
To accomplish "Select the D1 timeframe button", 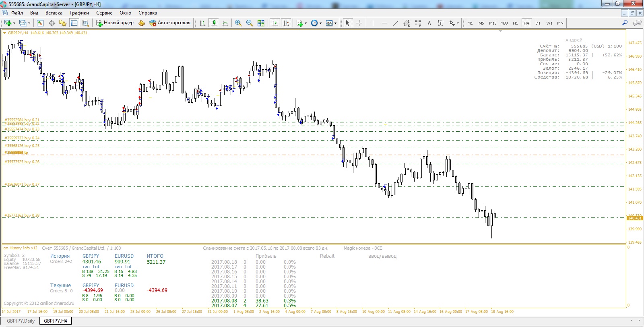I will tap(538, 23).
